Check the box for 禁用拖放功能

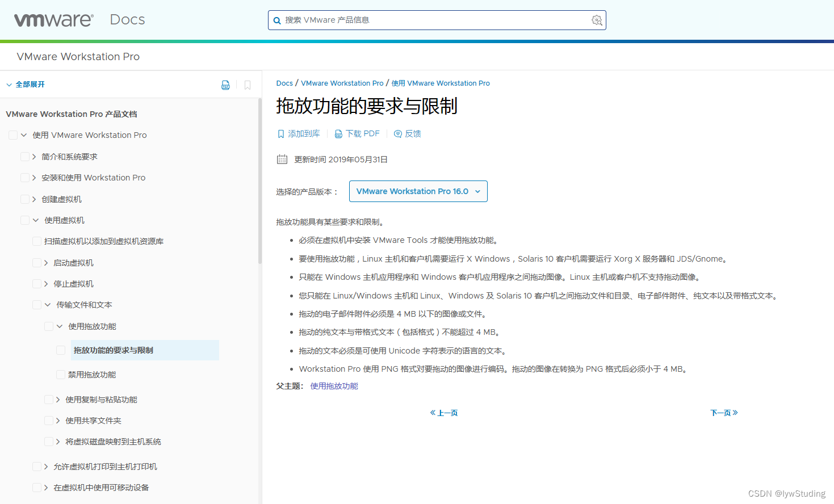pos(61,375)
